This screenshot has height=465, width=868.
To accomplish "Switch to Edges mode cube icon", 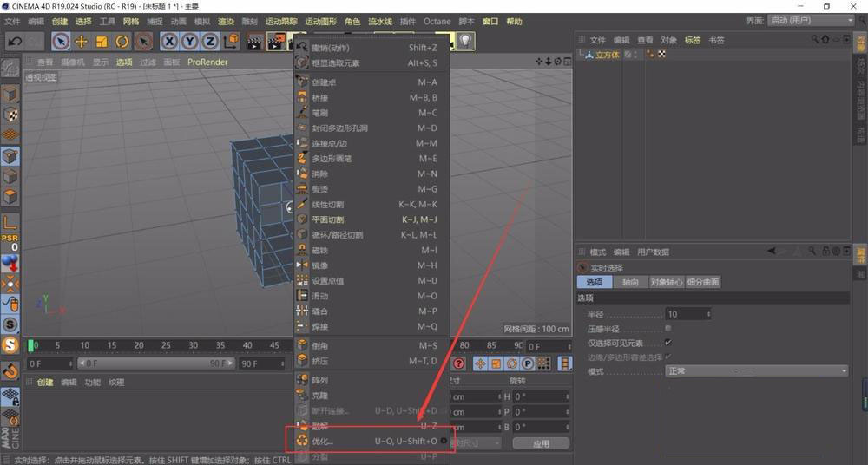I will (10, 176).
